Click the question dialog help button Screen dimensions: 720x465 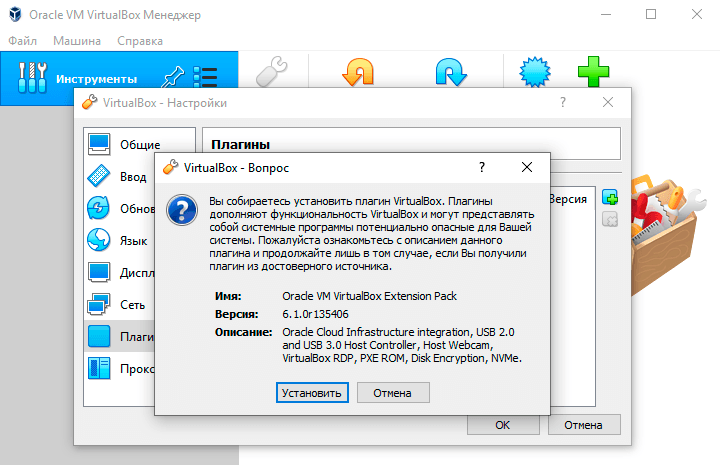click(x=482, y=167)
